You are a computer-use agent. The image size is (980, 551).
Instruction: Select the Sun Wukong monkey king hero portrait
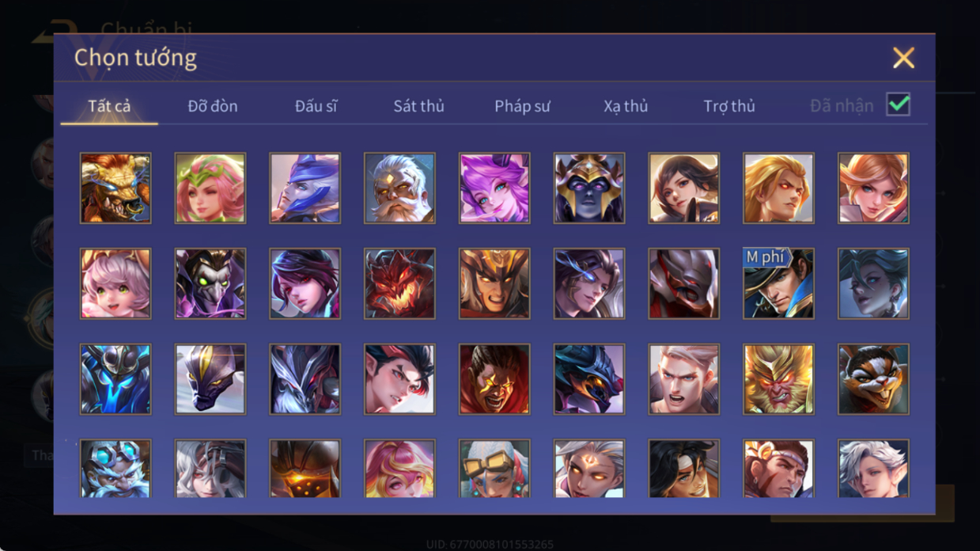coord(778,379)
